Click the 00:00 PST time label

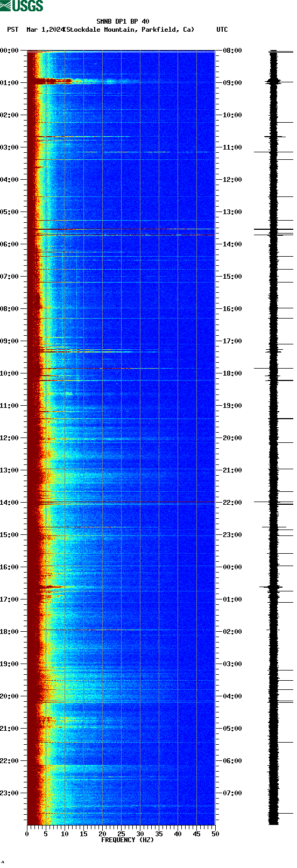(9, 51)
